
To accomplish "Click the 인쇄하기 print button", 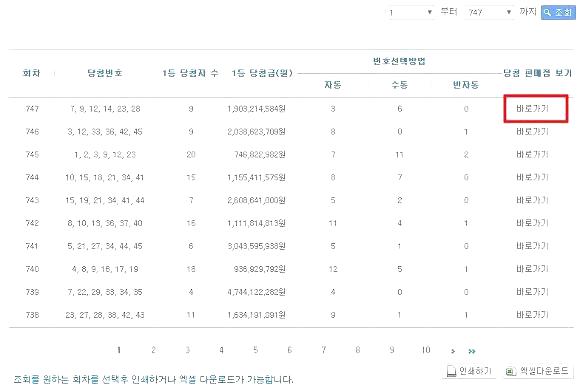I will [x=469, y=371].
